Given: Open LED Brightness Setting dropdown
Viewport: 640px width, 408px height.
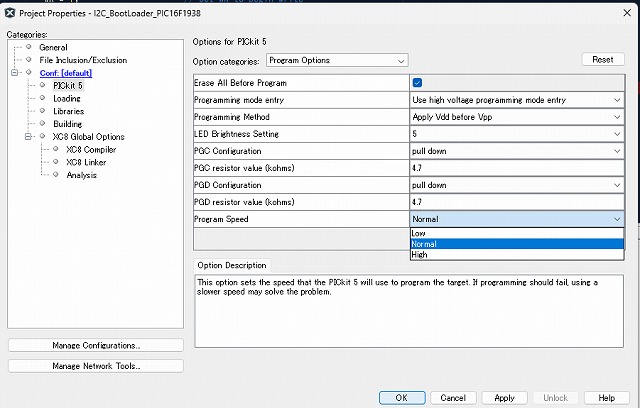Looking at the screenshot, I should click(517, 134).
